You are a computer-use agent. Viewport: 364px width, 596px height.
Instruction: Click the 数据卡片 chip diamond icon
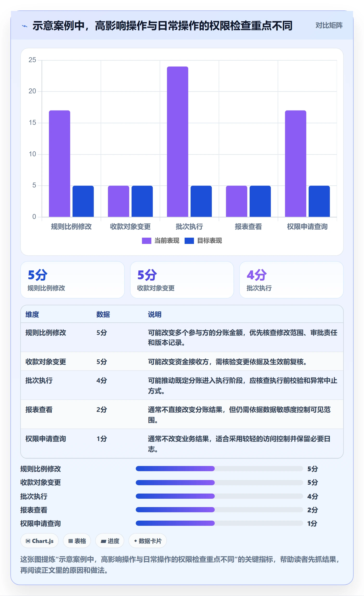click(x=135, y=541)
